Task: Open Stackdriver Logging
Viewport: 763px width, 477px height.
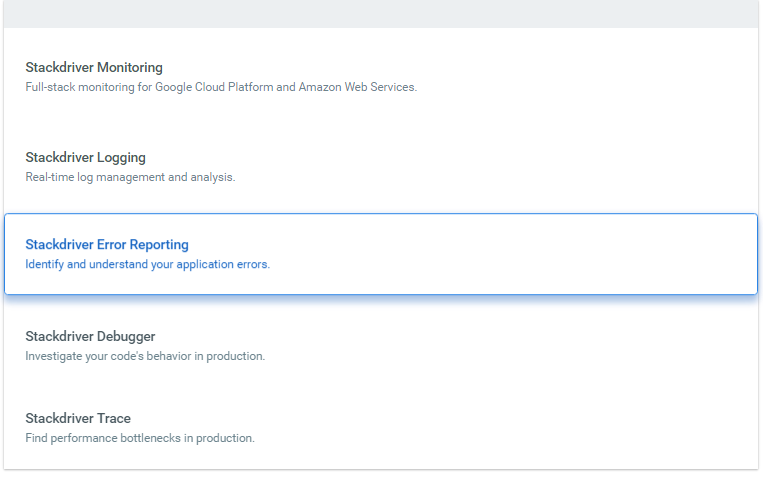Action: (86, 157)
